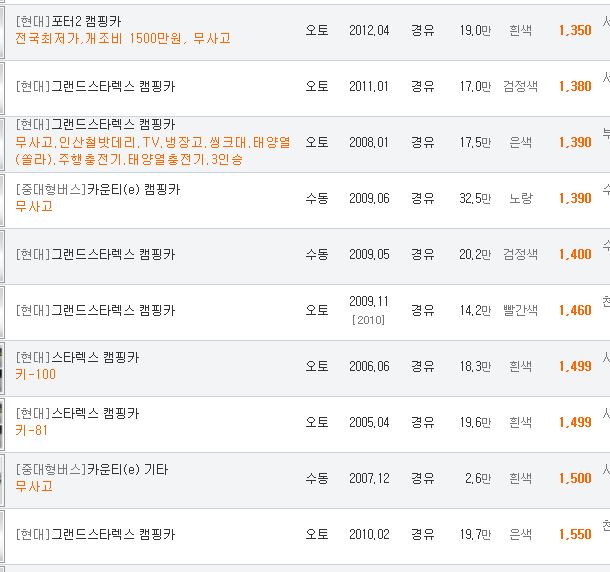This screenshot has width=610, height=572.
Task: Click 무사고 note under 카운티(e) 기타
Action: pos(34,486)
